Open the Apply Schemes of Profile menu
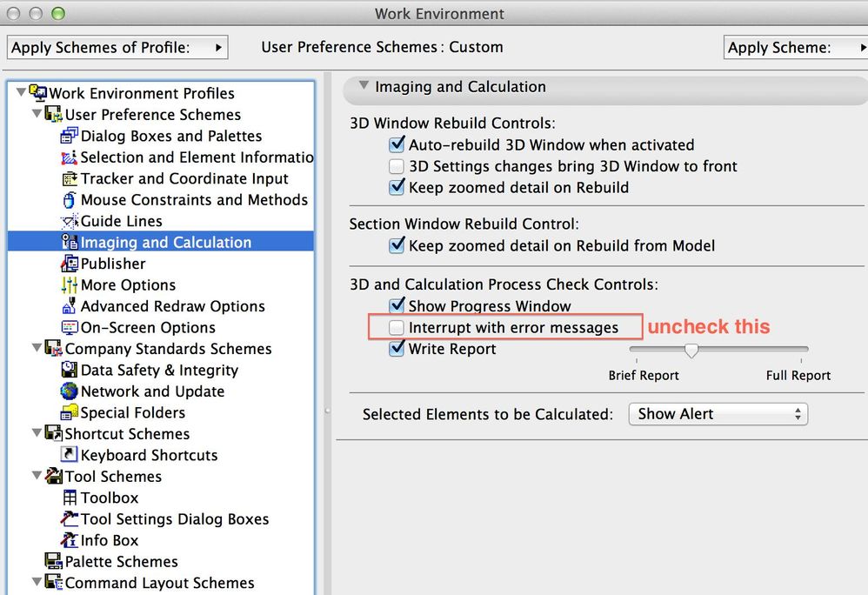Viewport: 868px width, 595px height. pos(117,47)
